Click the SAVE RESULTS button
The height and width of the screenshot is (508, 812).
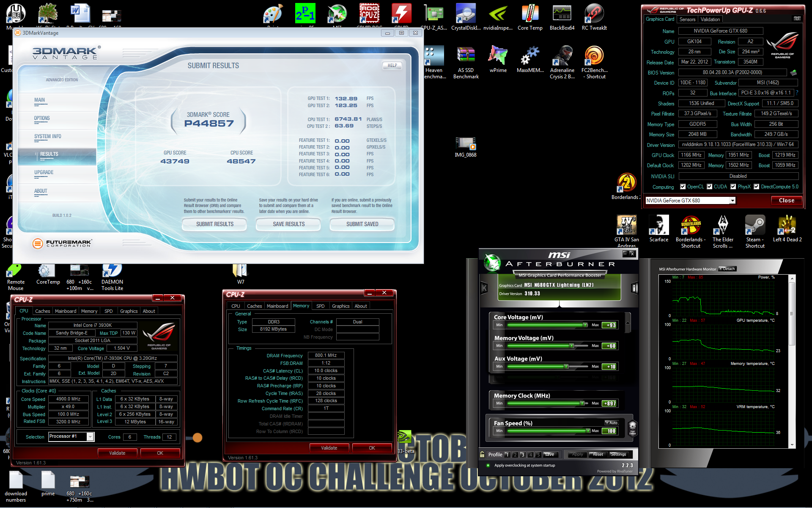pyautogui.click(x=288, y=224)
